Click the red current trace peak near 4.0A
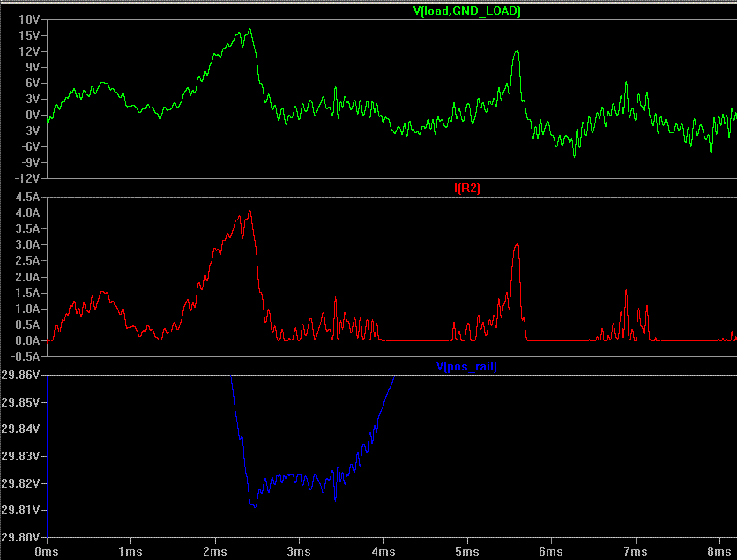 [250, 211]
